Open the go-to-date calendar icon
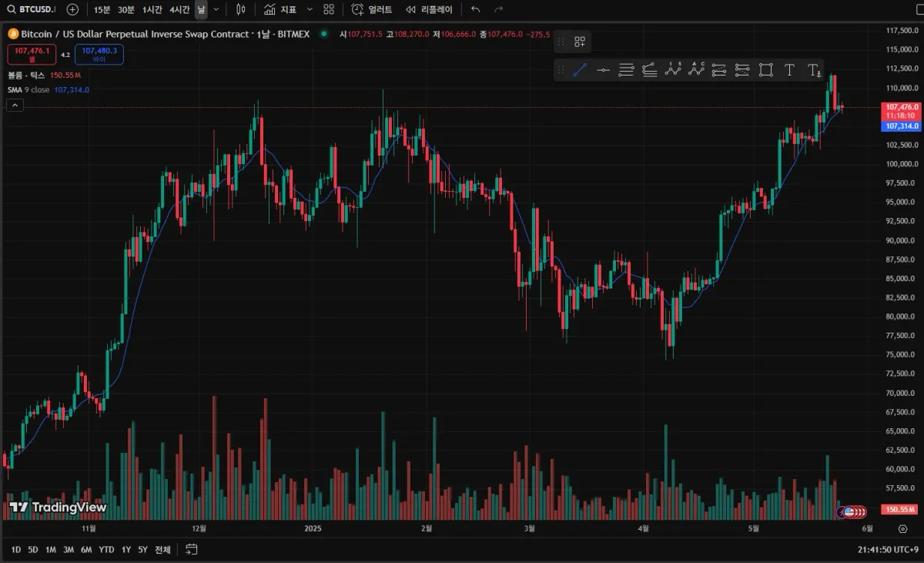Image resolution: width=924 pixels, height=563 pixels. tap(192, 549)
